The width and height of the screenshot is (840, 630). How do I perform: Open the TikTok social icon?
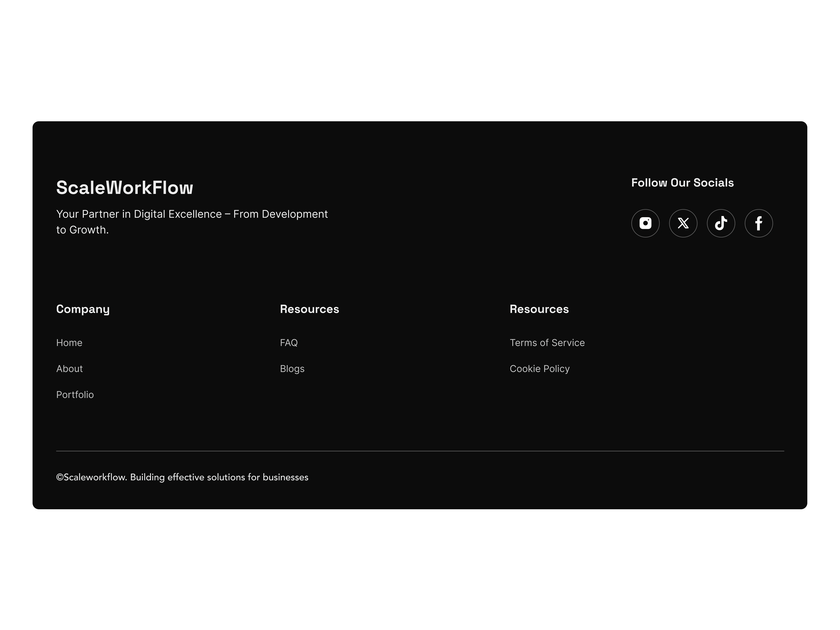[x=721, y=223]
